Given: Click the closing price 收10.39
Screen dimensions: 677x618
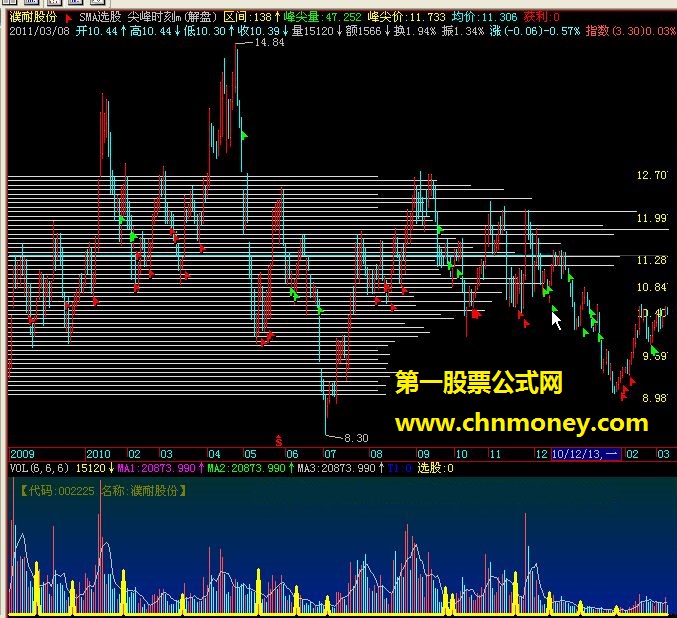Looking at the screenshot, I should [x=259, y=31].
